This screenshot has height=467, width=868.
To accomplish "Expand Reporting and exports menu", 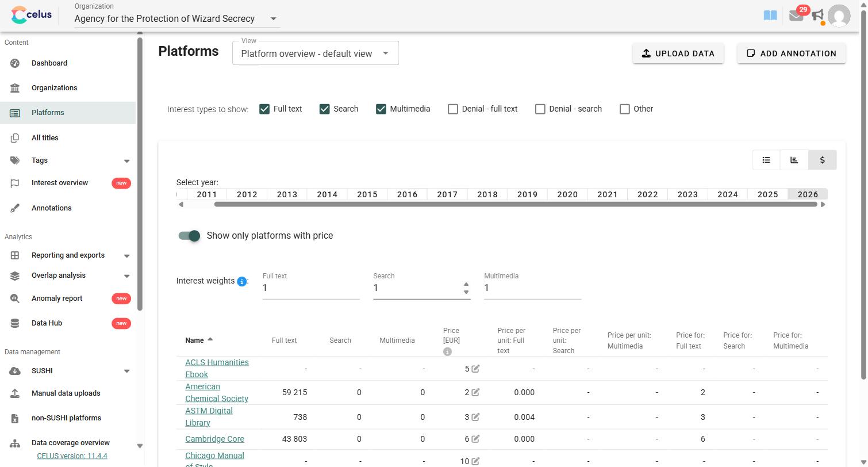I will (127, 256).
